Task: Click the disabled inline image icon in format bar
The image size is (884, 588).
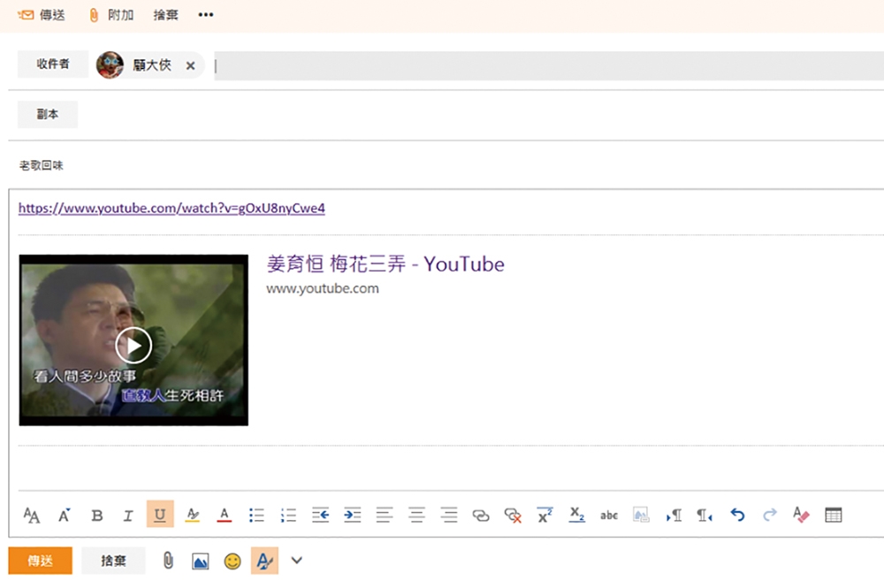Action: tap(641, 515)
